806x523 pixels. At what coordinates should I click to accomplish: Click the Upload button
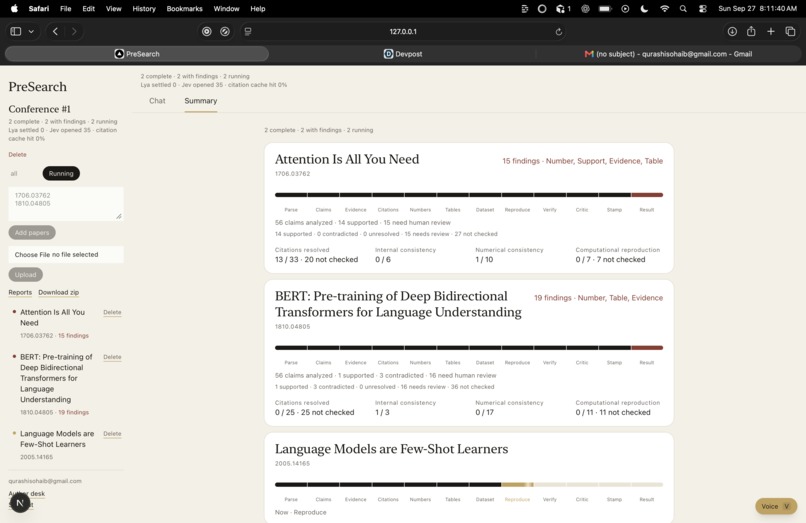tap(25, 275)
